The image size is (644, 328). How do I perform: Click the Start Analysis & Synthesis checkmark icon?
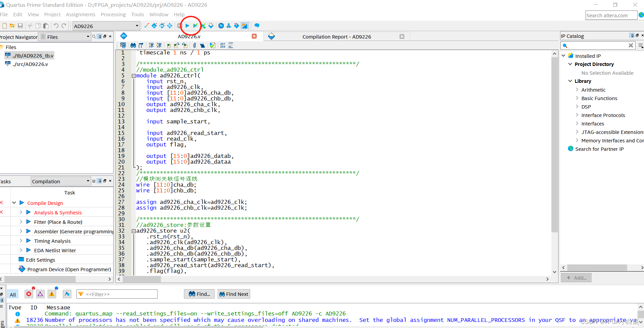(x=195, y=26)
